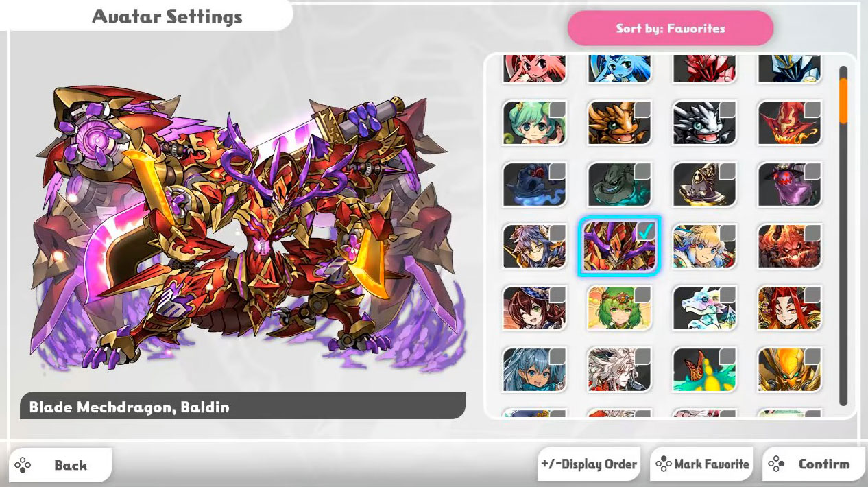
Task: Choose the golden armored avatar
Action: 789,369
